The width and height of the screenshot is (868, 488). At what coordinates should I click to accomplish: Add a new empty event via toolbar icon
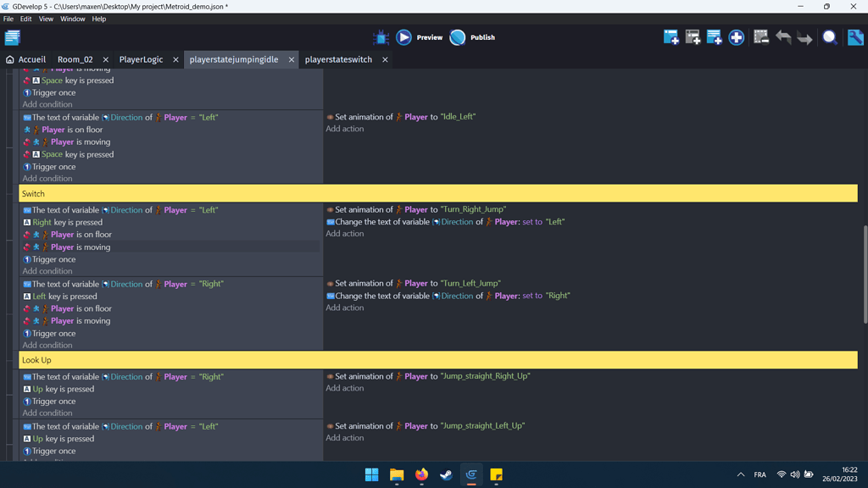(x=670, y=37)
